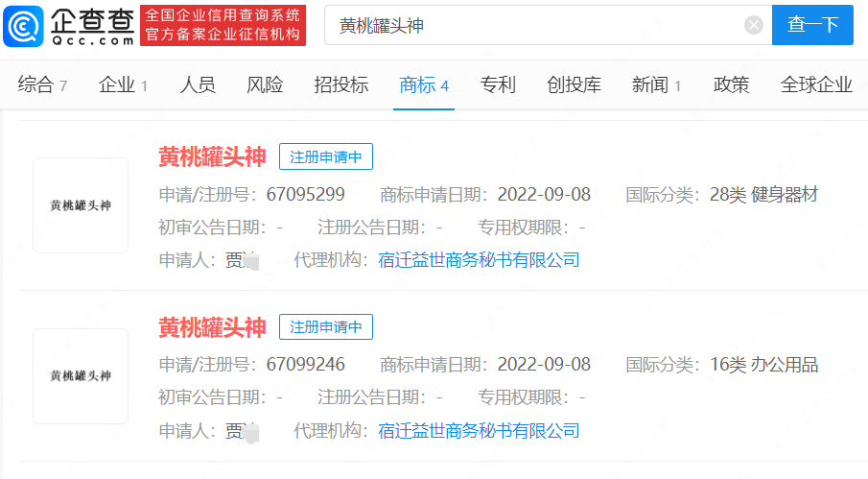This screenshot has width=868, height=479.
Task: Switch to the 企业 tab
Action: click(x=123, y=85)
